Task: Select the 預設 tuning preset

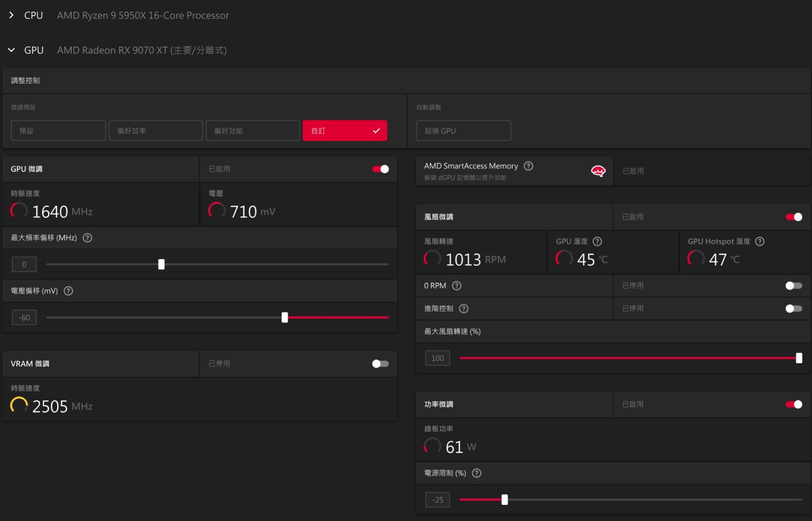Action: coord(58,131)
